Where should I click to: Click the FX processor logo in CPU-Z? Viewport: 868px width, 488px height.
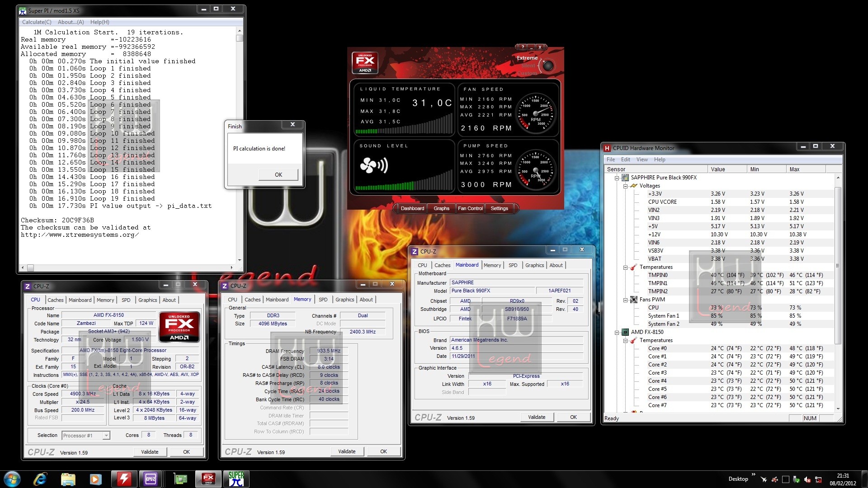tap(179, 327)
